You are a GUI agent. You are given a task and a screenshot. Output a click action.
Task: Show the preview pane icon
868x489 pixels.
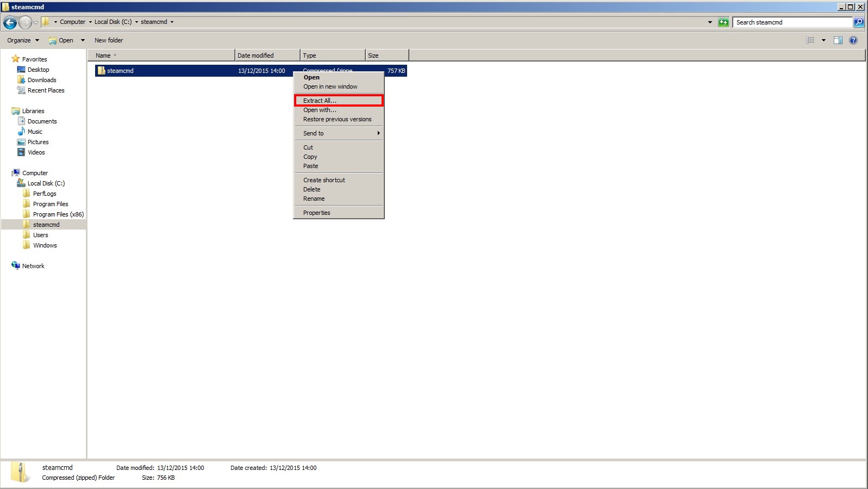[x=838, y=40]
